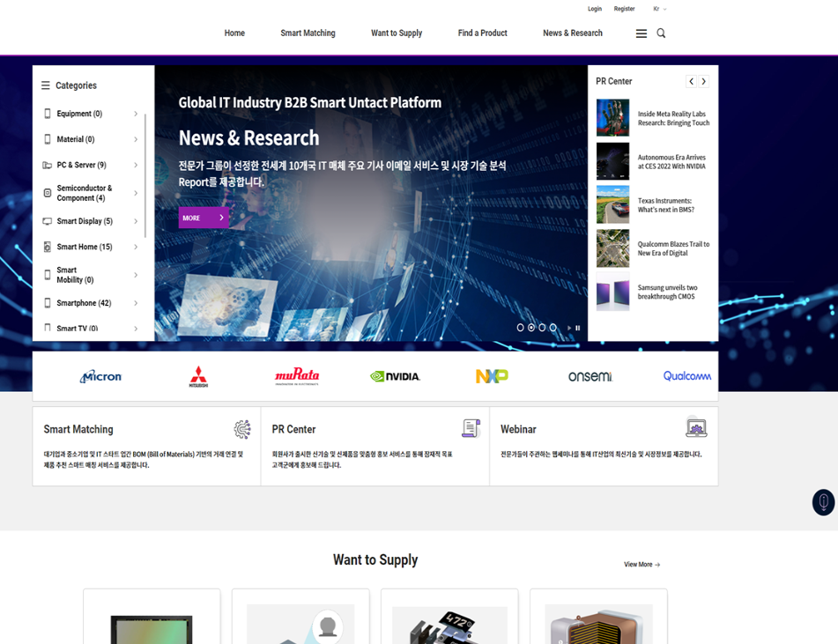Click the floating mouse scroll icon

tap(823, 502)
